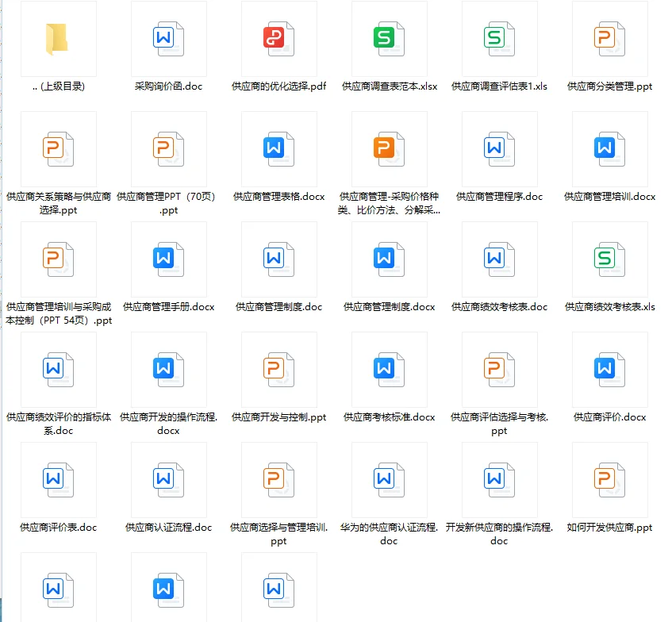The image size is (672, 622).
Task: Select the 供应商管理手册.docx icon
Action: click(x=168, y=259)
